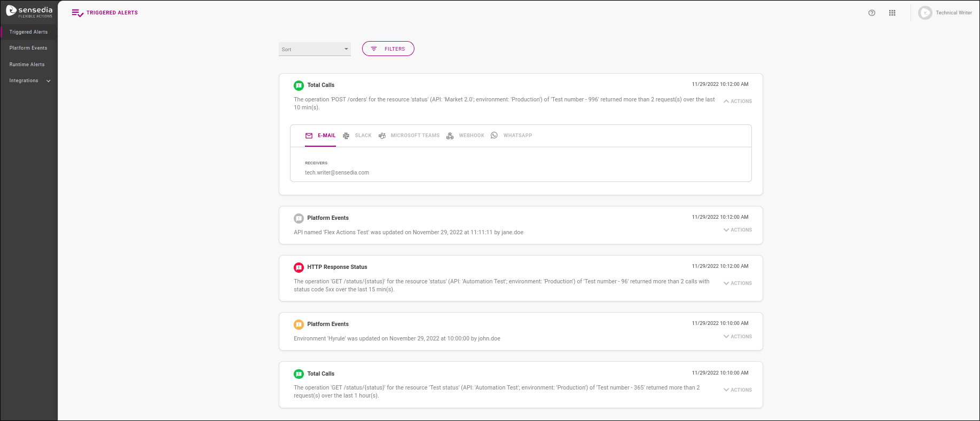Go to Runtime Alerts in sidebar

[27, 65]
